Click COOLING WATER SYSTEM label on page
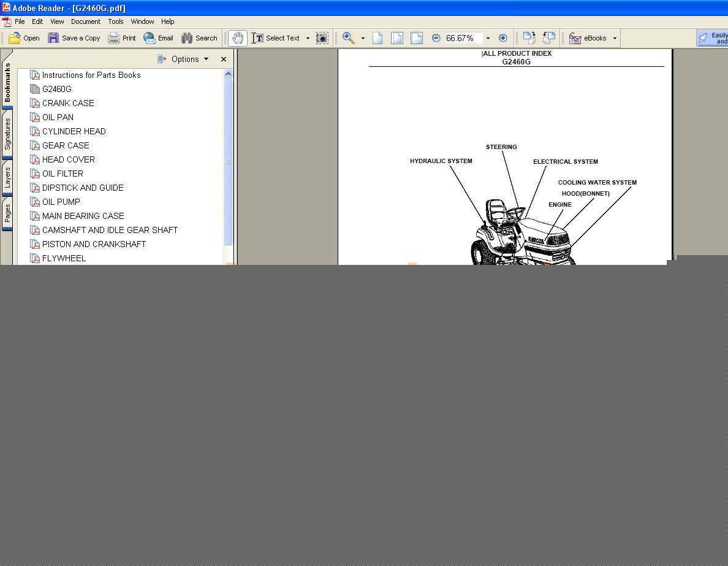728x566 pixels. coord(597,183)
